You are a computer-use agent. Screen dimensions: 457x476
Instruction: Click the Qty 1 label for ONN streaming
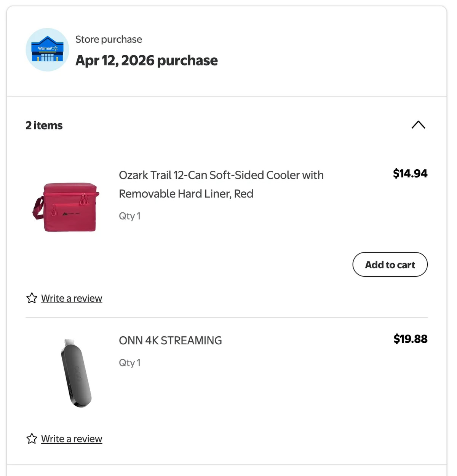click(x=129, y=363)
